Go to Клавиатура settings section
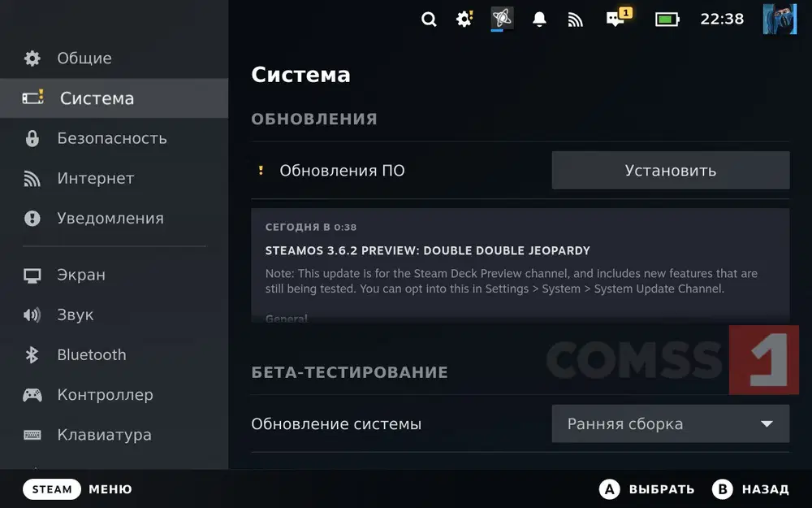 [114, 435]
